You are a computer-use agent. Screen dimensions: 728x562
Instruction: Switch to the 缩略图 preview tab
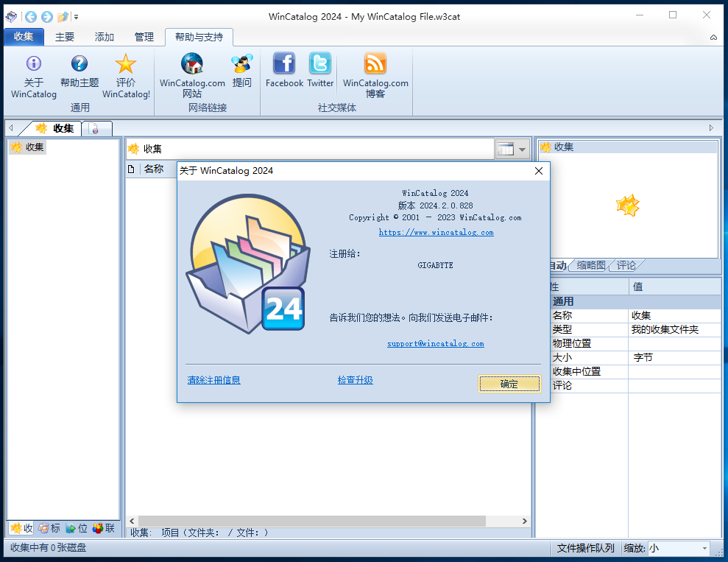pos(590,265)
